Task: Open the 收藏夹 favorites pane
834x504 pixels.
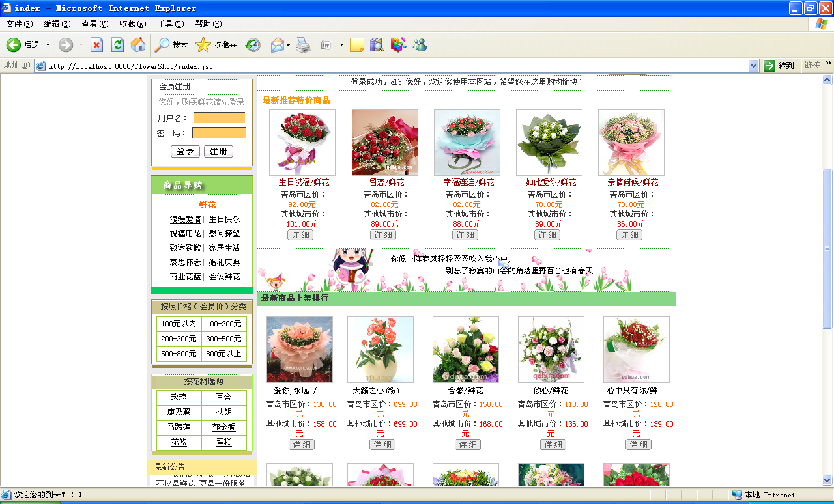Action: (216, 45)
